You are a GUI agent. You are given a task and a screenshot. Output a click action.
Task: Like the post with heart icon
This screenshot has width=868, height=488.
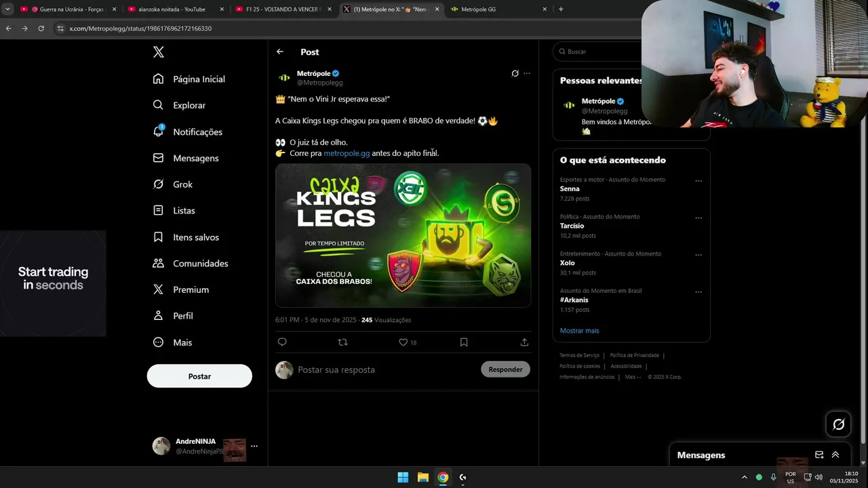pyautogui.click(x=403, y=342)
